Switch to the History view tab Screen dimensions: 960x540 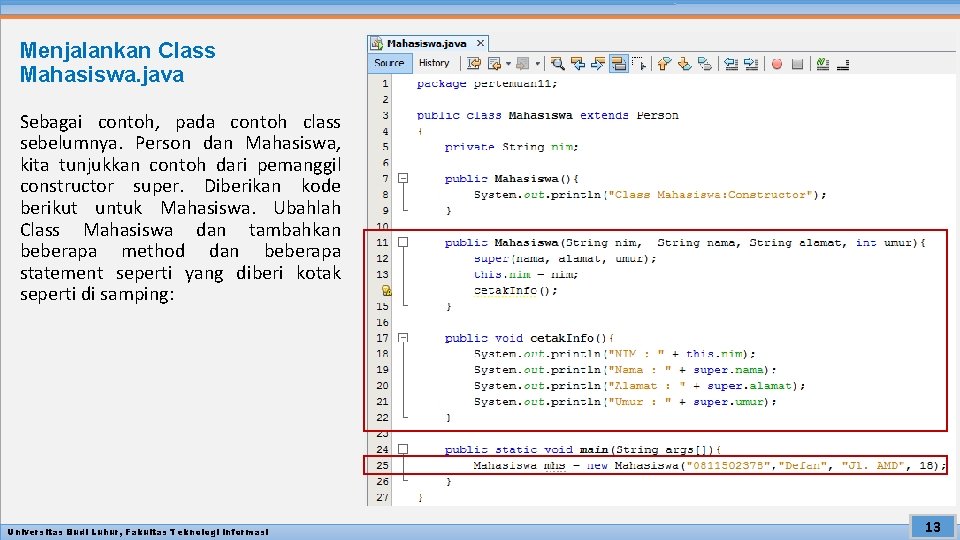(x=434, y=62)
